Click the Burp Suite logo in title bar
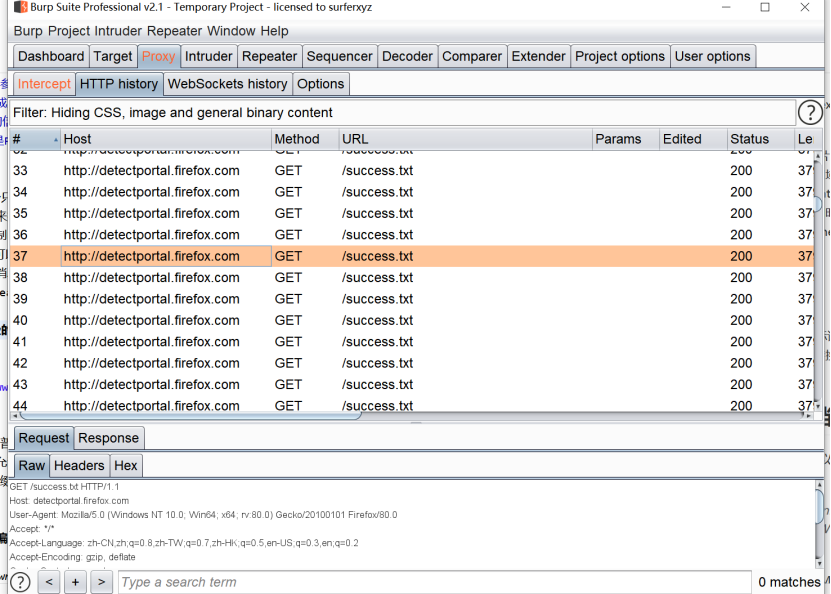 (x=20, y=8)
